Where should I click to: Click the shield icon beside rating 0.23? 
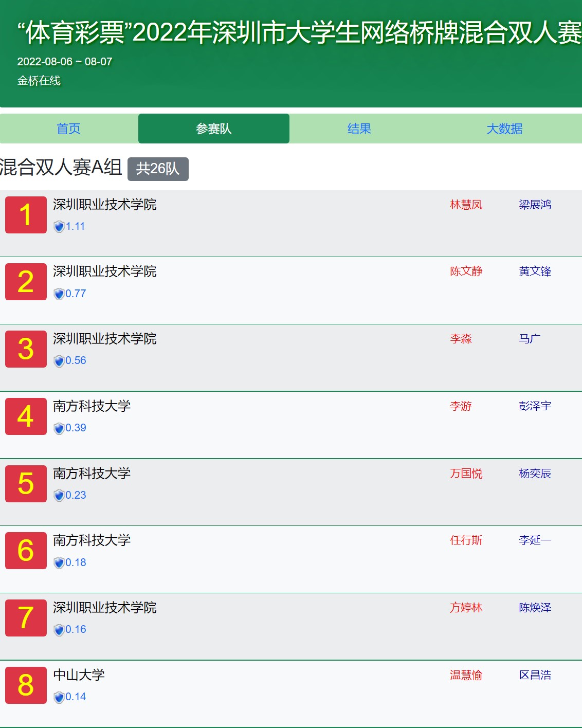[59, 496]
